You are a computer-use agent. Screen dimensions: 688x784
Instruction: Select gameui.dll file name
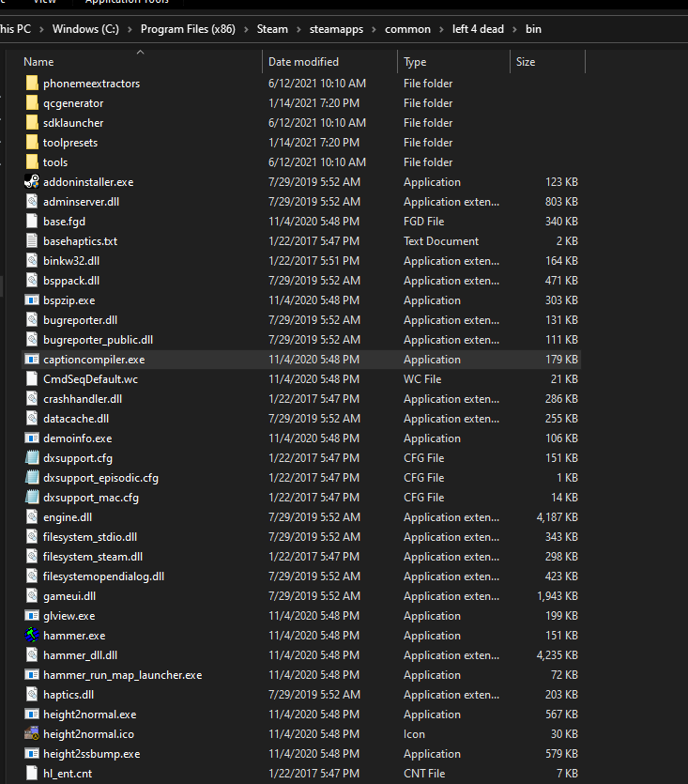(69, 596)
